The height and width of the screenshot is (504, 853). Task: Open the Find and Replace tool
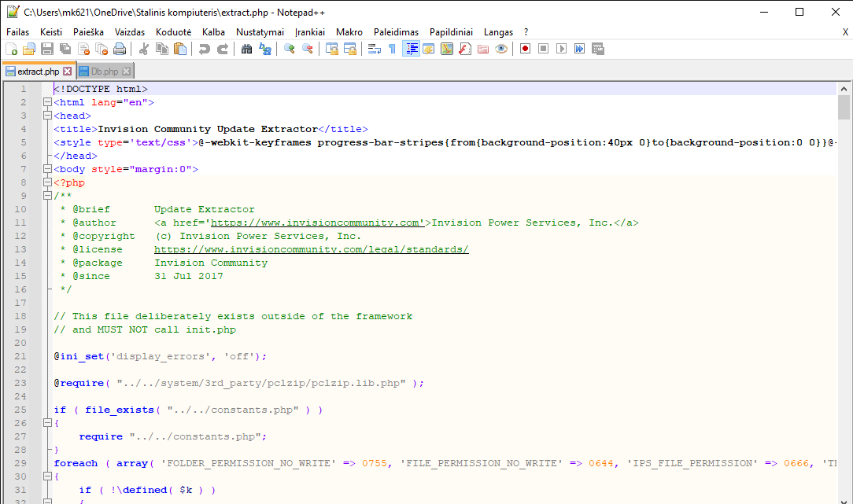coord(265,49)
